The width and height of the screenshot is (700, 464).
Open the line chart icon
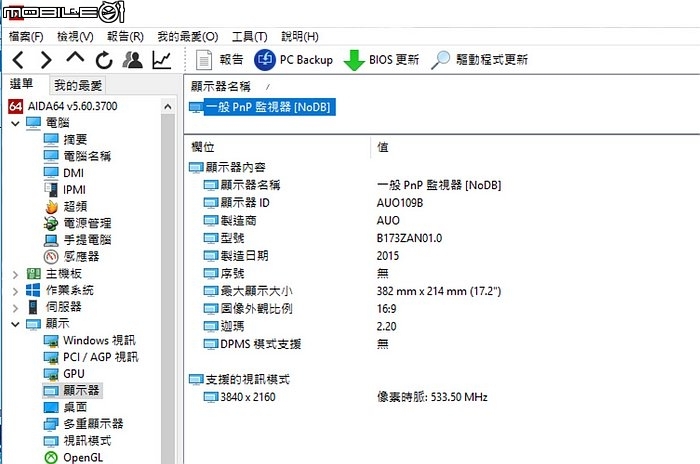coord(161,60)
